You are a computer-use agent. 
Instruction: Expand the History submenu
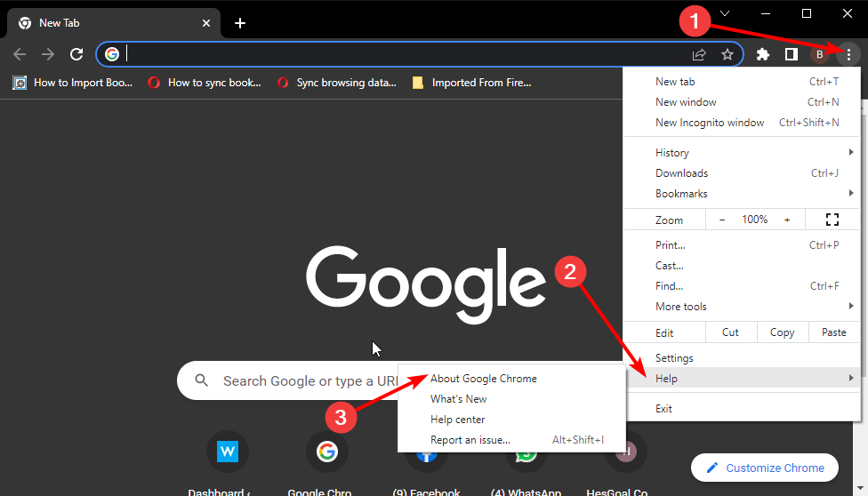coord(742,152)
